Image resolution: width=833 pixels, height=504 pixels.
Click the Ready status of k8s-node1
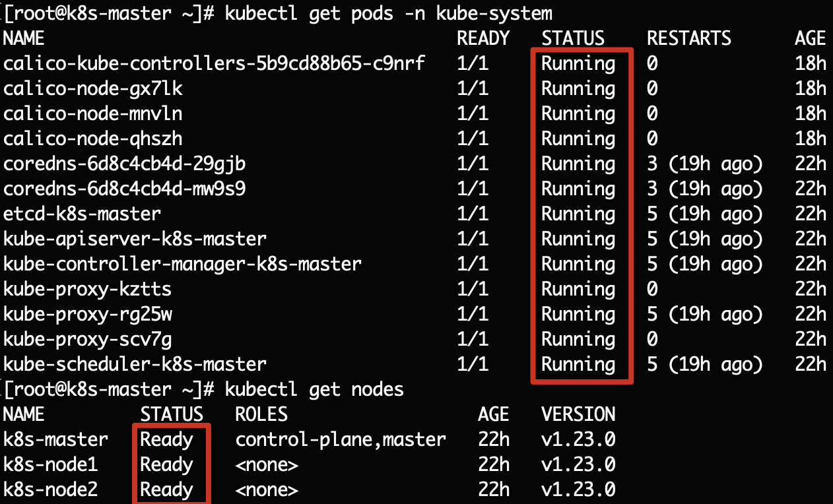[166, 464]
